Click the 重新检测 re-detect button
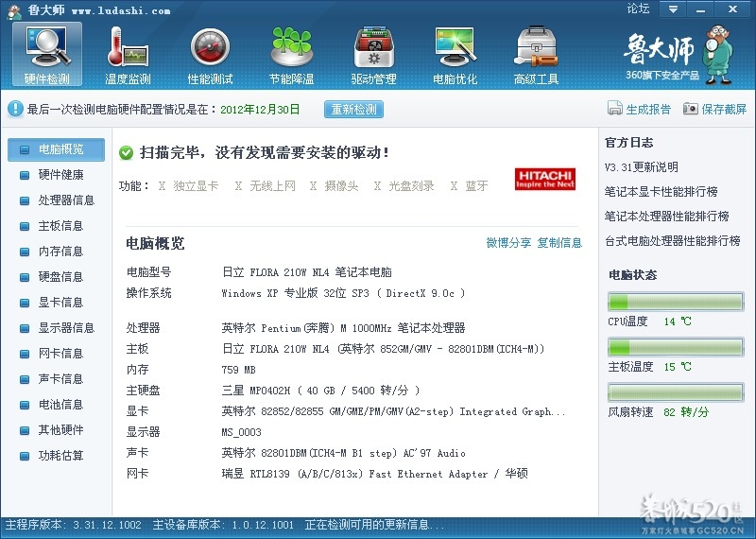This screenshot has height=539, width=756. tap(353, 110)
